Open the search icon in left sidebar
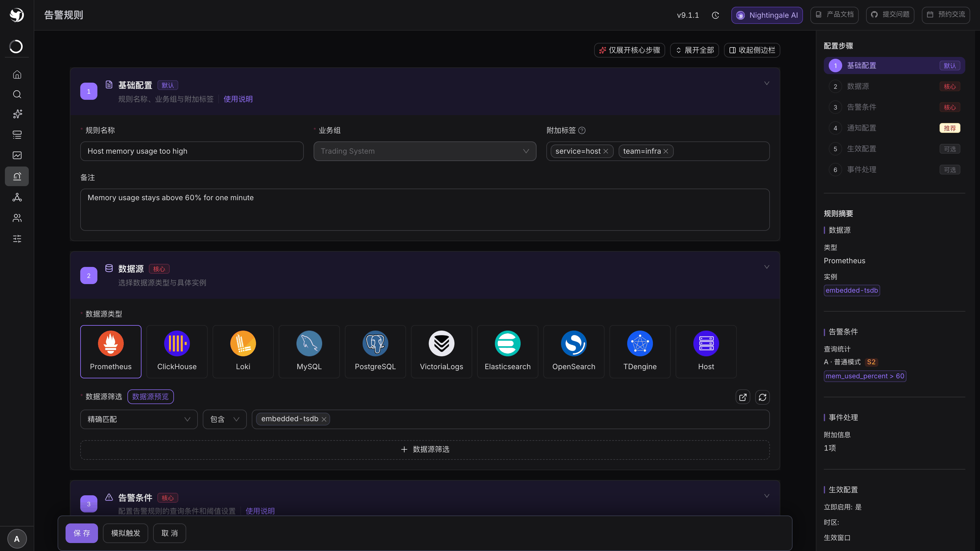 point(17,94)
